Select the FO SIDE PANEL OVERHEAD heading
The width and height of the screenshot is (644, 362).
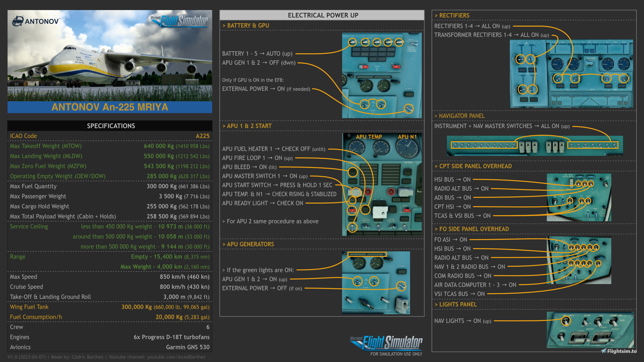472,229
